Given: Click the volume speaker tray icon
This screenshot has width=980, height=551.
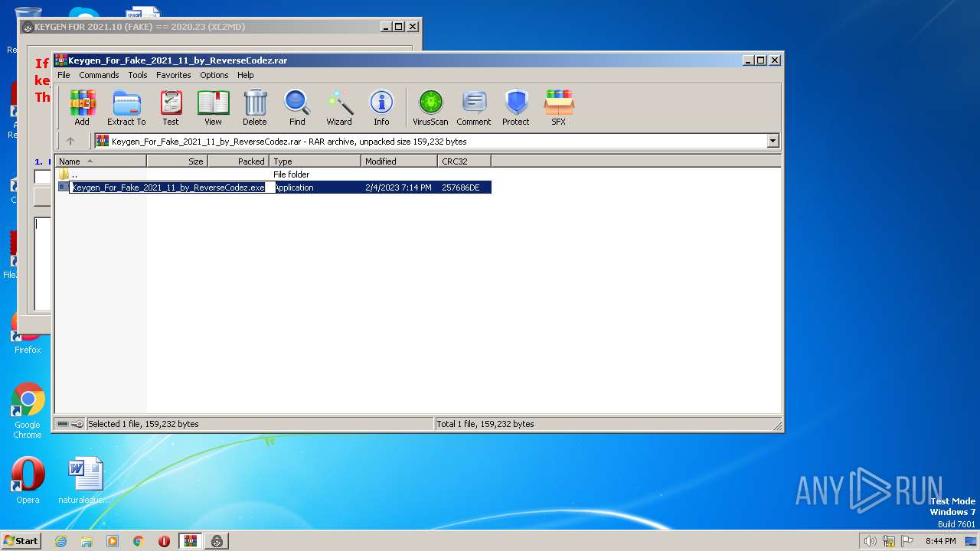Looking at the screenshot, I should [870, 541].
